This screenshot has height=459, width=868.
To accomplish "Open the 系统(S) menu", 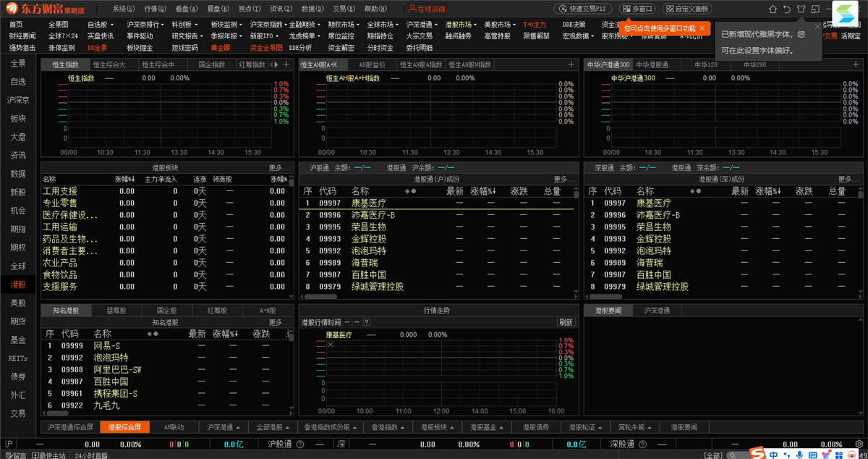I will 124,9.
